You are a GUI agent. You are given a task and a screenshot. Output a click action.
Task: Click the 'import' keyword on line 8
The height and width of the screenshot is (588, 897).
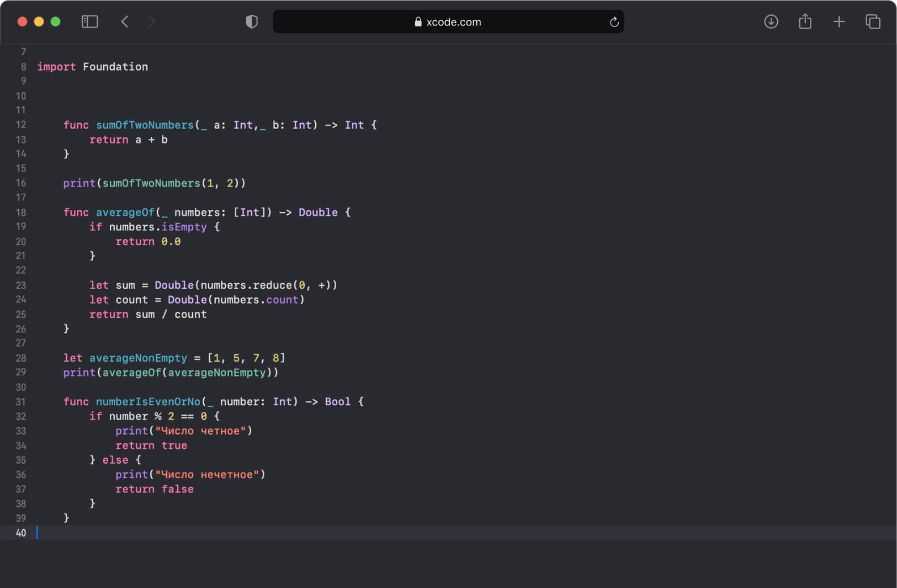[56, 67]
